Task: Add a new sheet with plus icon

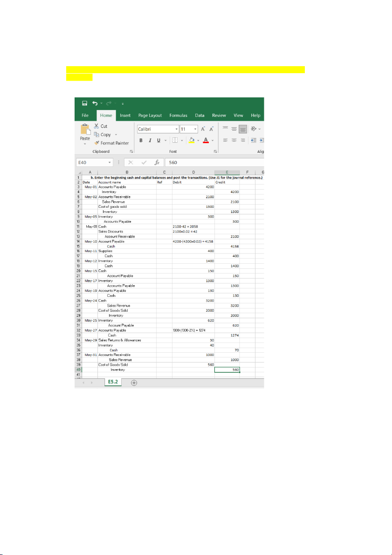Action: pyautogui.click(x=134, y=383)
